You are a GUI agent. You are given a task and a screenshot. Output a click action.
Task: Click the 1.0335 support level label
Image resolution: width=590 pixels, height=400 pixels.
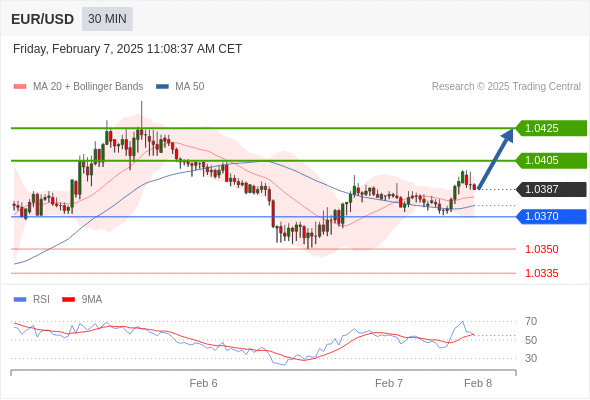click(x=541, y=273)
